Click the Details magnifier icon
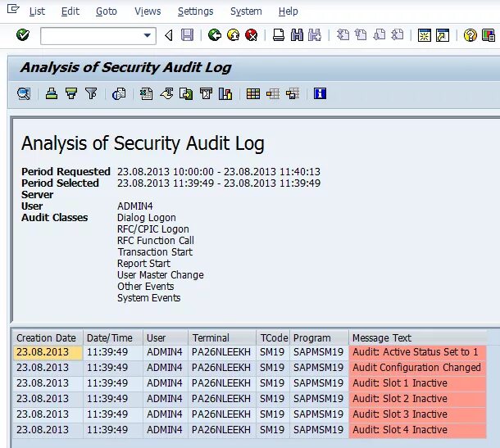Screen dimensions: 500x448 tap(24, 93)
